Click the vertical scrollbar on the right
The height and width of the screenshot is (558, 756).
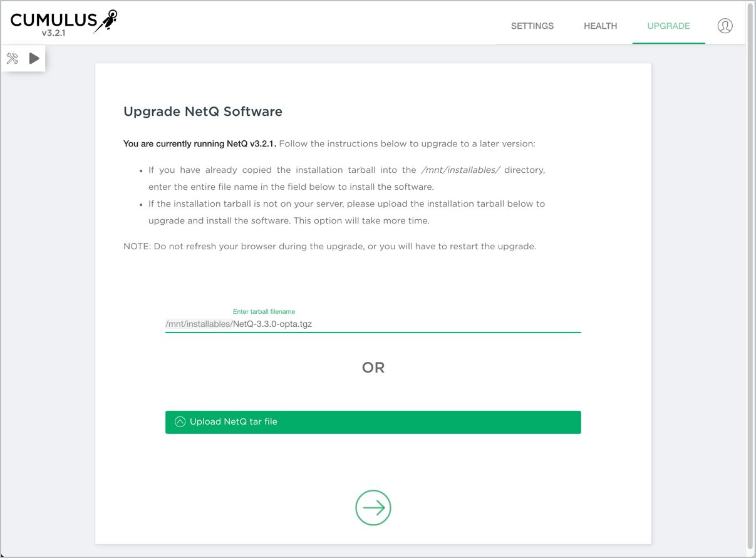tap(750, 276)
